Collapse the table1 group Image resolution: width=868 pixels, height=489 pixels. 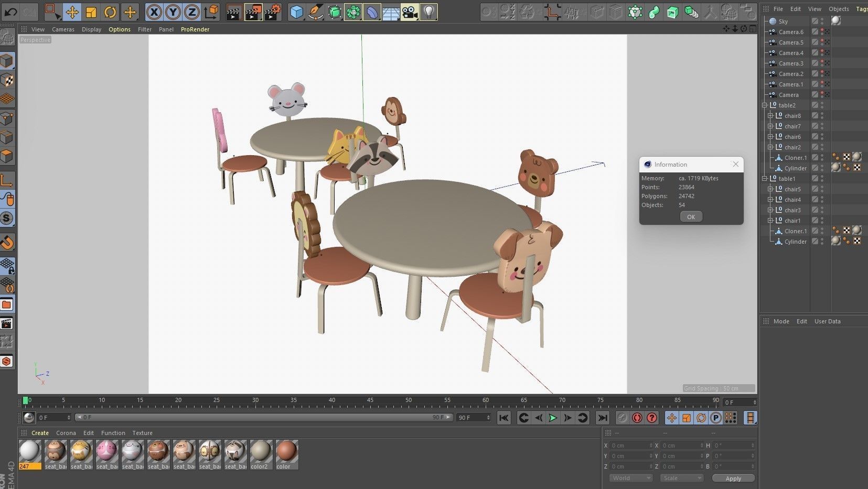coord(765,179)
